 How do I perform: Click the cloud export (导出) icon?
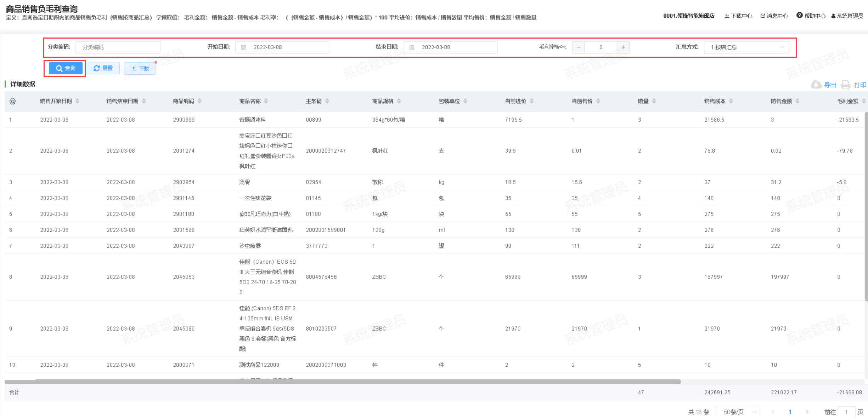click(816, 85)
